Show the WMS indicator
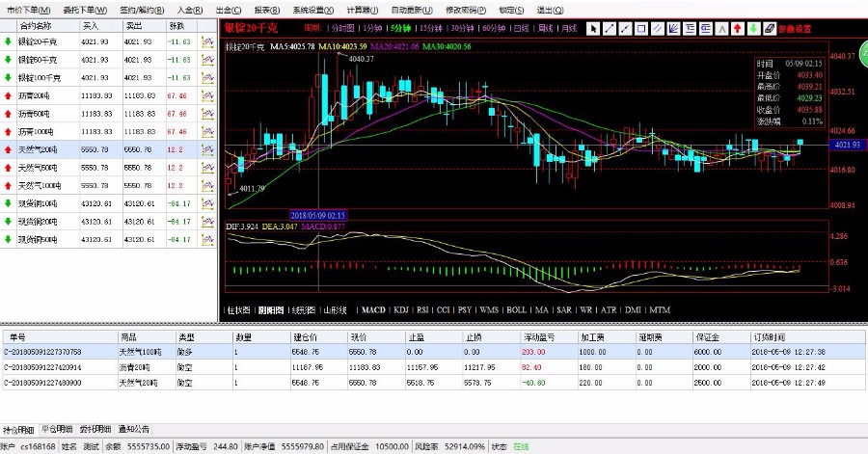 (489, 310)
